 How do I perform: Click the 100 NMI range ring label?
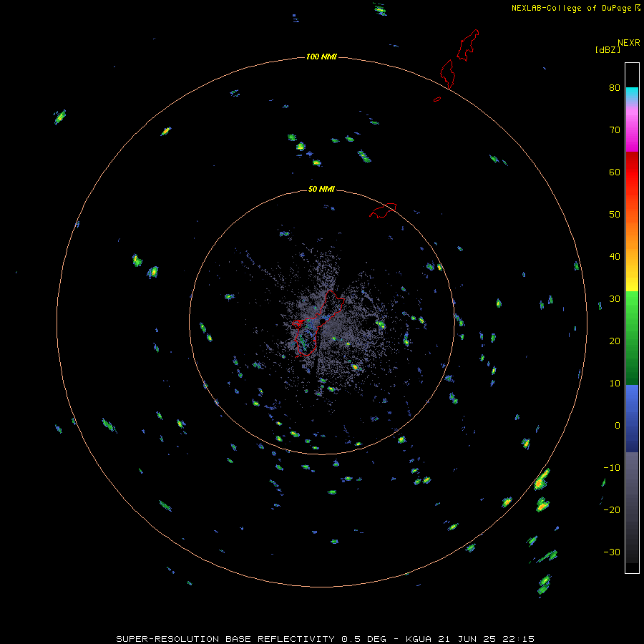coord(321,57)
